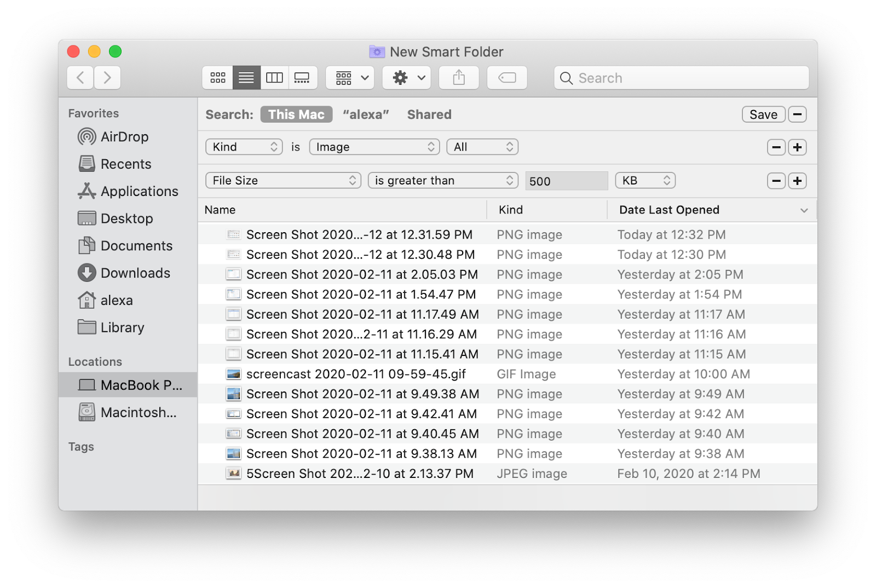Click the Desktop sidebar icon
The width and height of the screenshot is (876, 588).
(87, 218)
